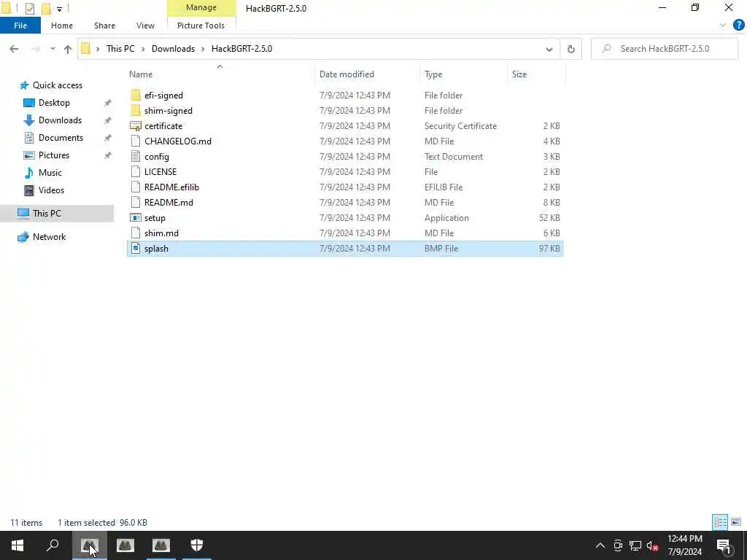Select the shim.md file
Viewport: 747px width, 560px height.
click(x=161, y=233)
